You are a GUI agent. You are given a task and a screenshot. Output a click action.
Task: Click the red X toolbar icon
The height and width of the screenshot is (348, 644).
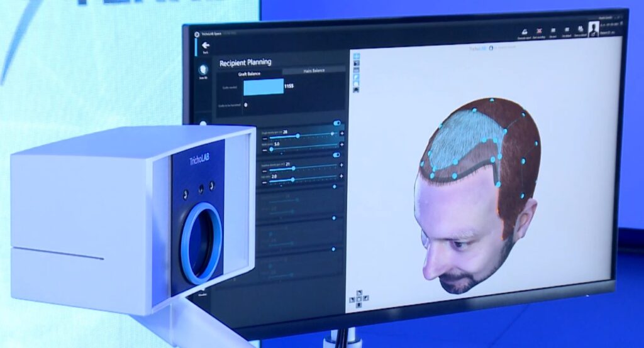(538, 30)
